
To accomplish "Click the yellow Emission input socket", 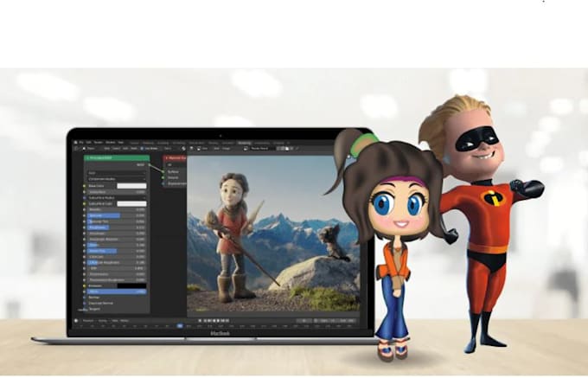I will [85, 285].
